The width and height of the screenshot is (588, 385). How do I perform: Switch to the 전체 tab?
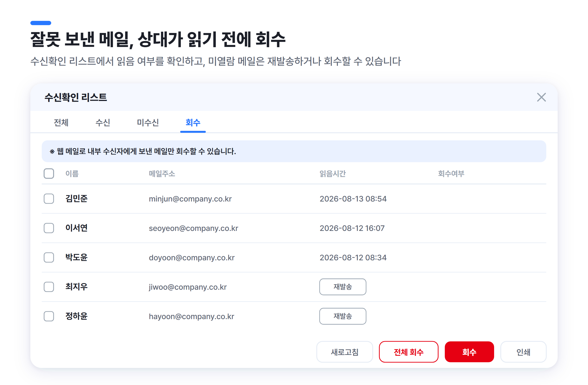(61, 123)
